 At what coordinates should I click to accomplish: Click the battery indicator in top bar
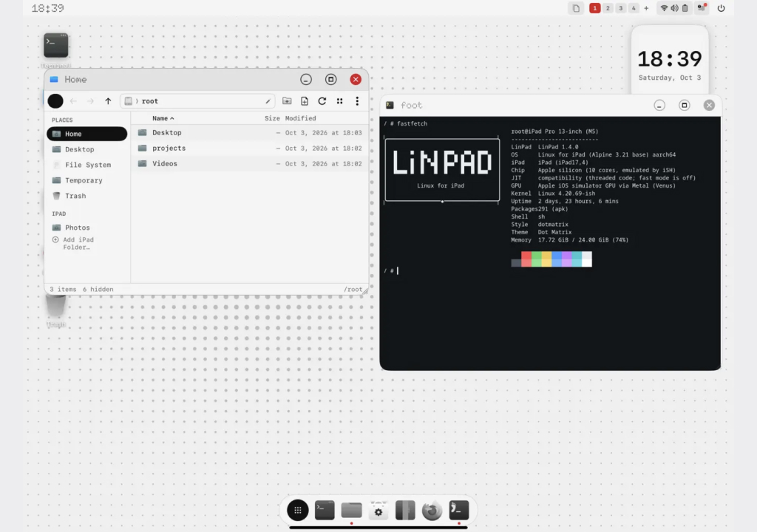click(x=685, y=8)
